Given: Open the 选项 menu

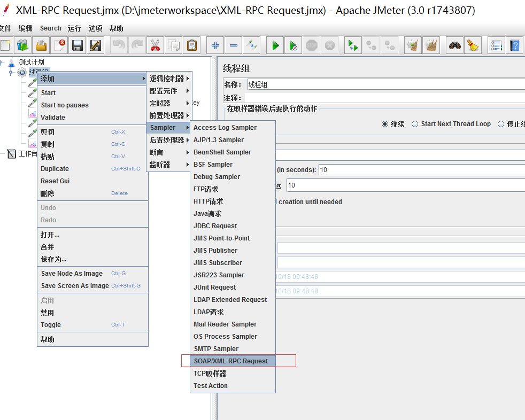Looking at the screenshot, I should tap(95, 28).
